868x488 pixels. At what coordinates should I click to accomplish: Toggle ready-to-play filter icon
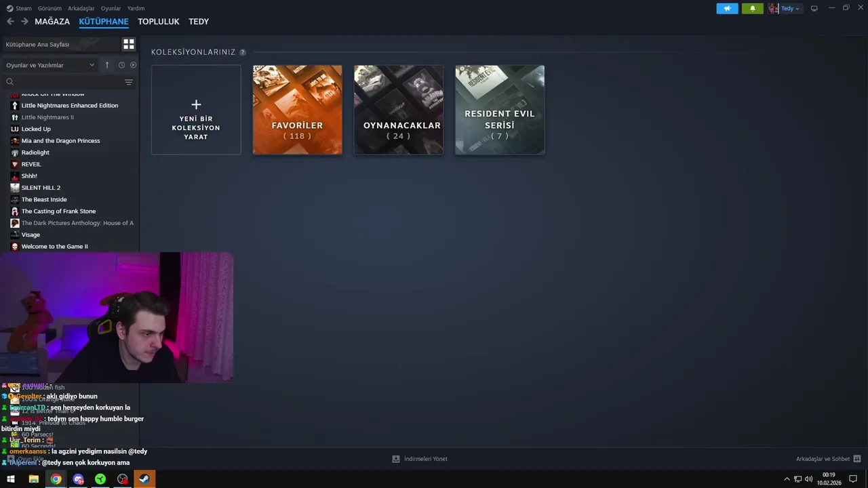pos(133,65)
